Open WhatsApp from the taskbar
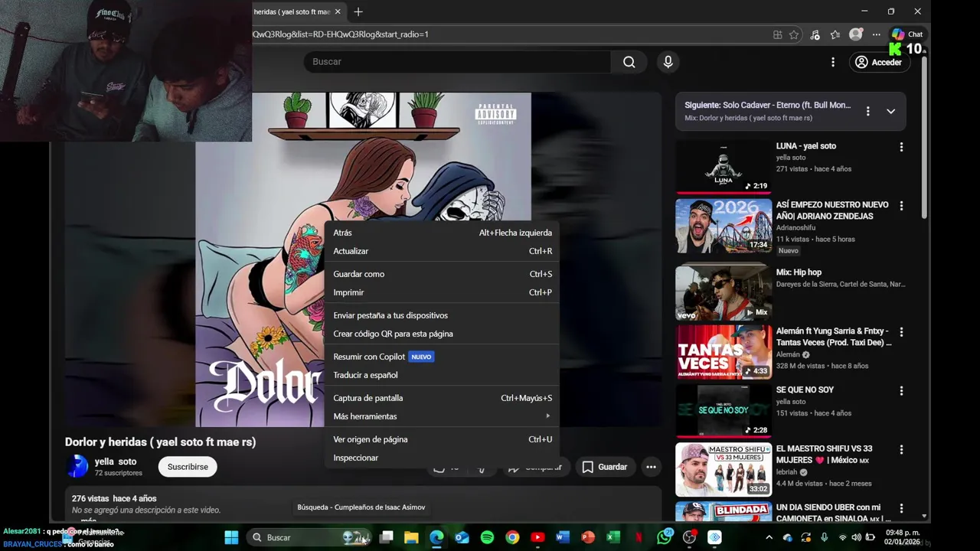980x551 pixels. click(x=664, y=537)
